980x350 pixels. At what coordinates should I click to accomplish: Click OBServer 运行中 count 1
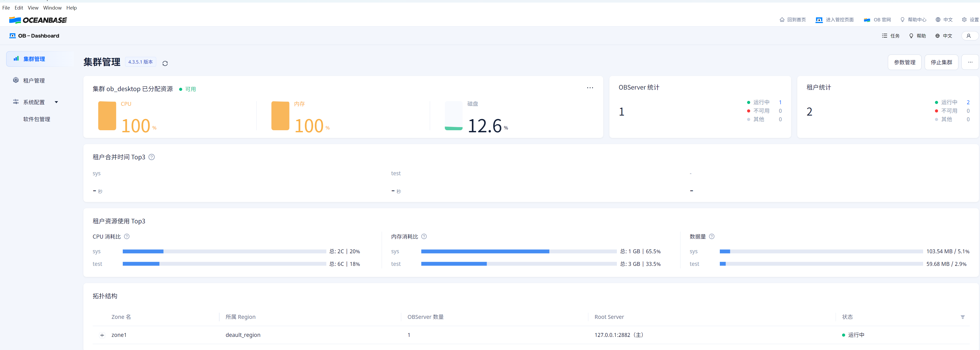tap(780, 102)
